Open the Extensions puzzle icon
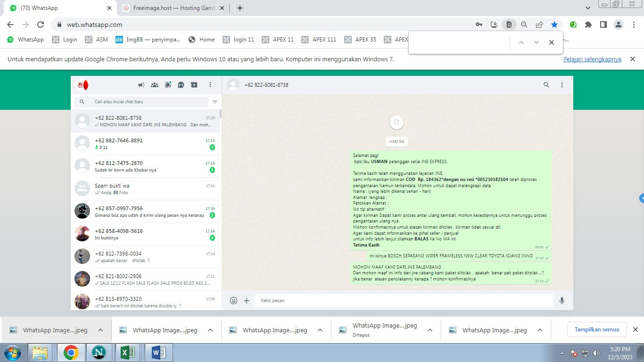The width and height of the screenshot is (644, 362). (588, 25)
